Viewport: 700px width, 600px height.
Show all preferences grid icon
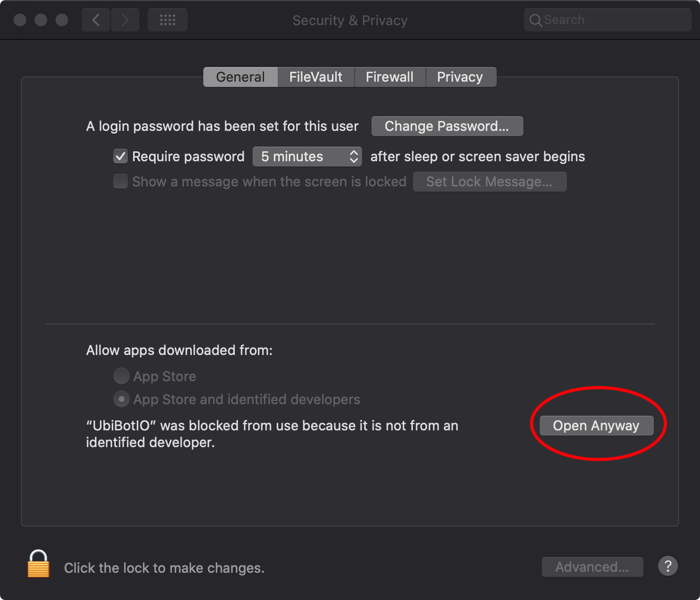coord(168,20)
